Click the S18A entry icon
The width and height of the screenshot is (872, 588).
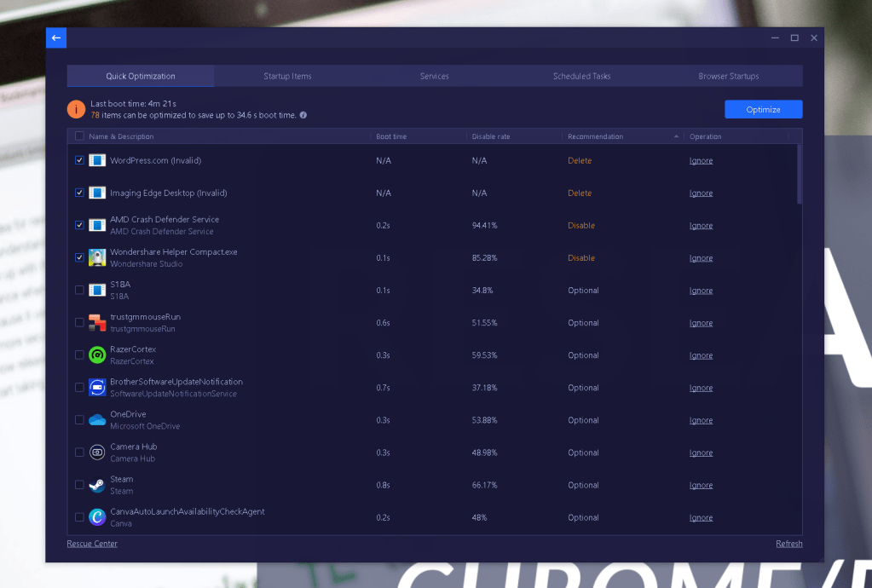click(97, 290)
